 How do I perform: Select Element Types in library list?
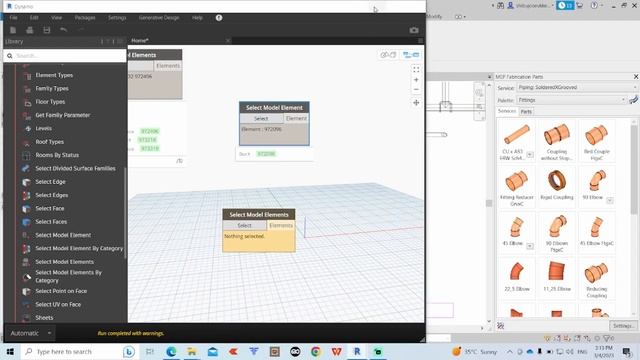tap(54, 75)
